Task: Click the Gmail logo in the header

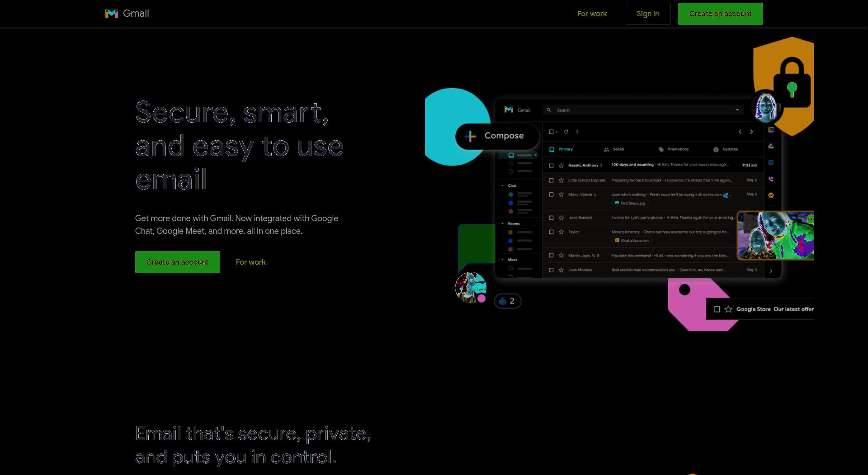Action: (x=127, y=14)
